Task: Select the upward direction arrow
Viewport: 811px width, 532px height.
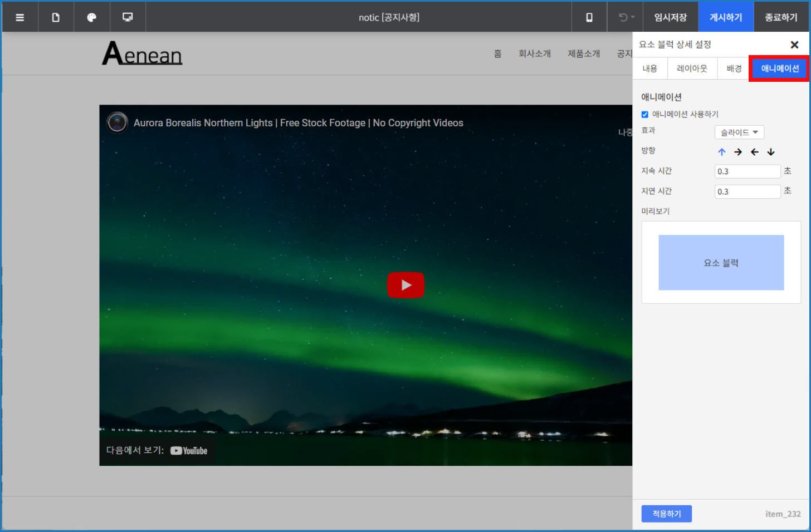Action: coord(722,152)
